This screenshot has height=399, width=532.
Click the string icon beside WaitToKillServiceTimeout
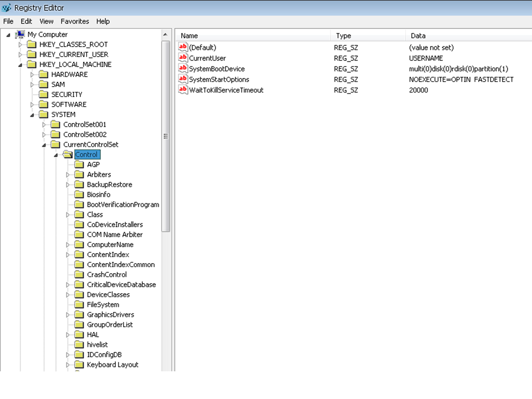click(x=183, y=89)
